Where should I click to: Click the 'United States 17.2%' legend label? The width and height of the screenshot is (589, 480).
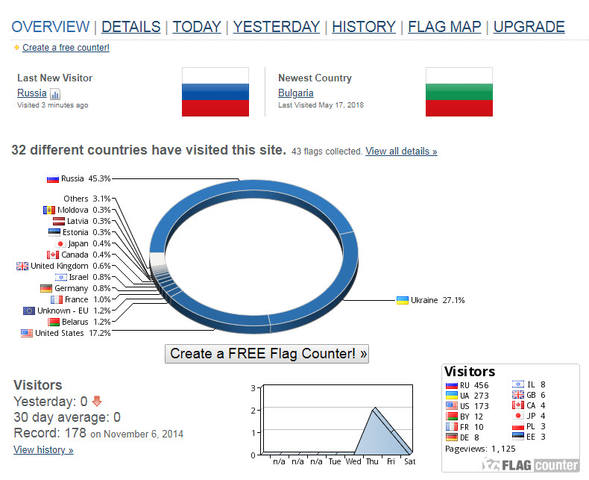73,333
